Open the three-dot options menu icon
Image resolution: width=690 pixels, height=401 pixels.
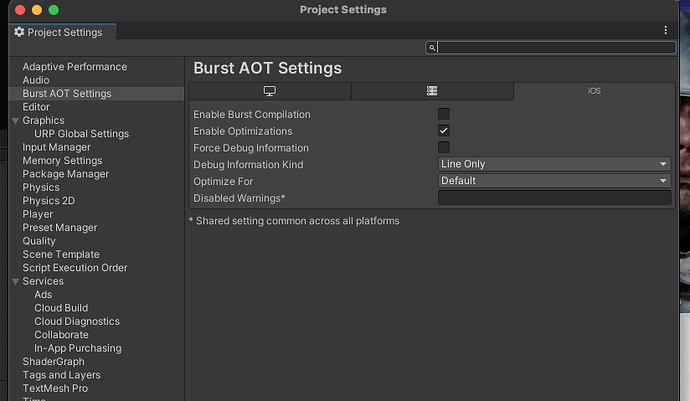click(666, 31)
